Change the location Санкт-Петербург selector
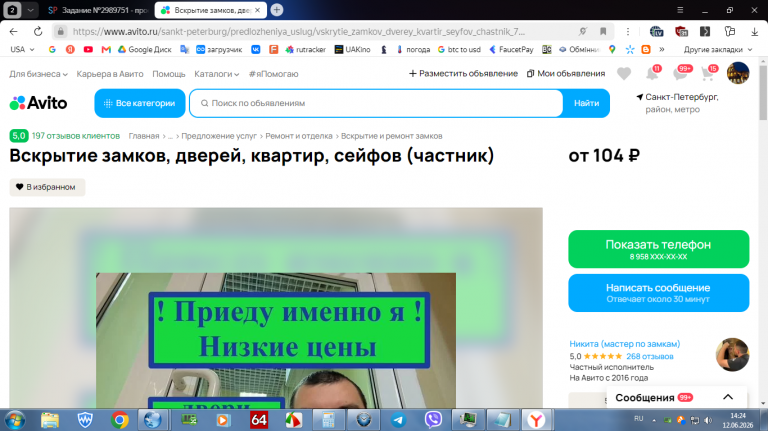This screenshot has height=431, width=768. [x=681, y=97]
